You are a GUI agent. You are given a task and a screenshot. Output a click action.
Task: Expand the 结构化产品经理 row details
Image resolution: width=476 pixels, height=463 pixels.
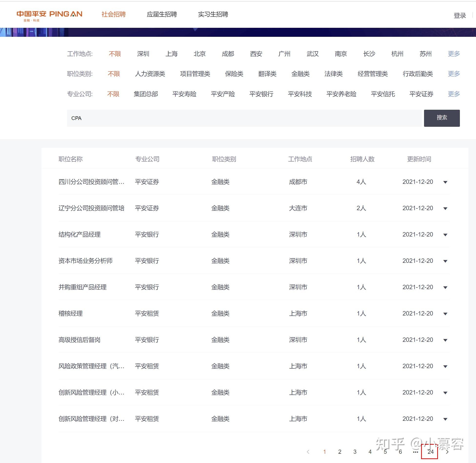[445, 235]
